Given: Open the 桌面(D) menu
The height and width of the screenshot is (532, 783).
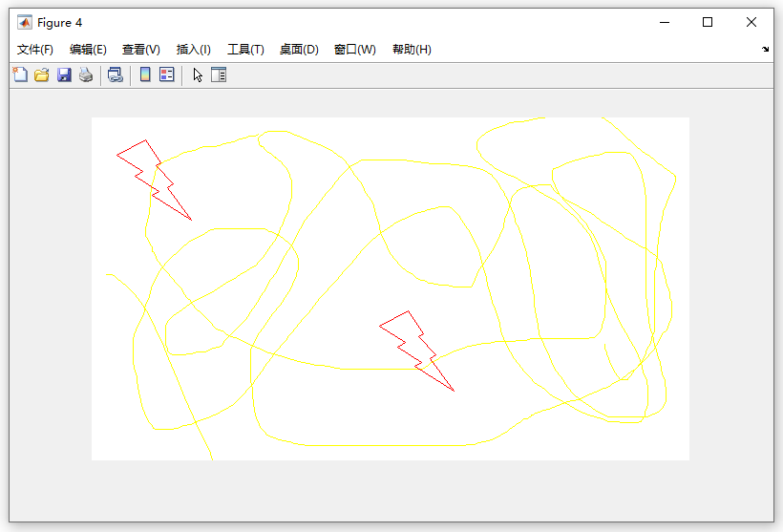Looking at the screenshot, I should click(x=299, y=50).
